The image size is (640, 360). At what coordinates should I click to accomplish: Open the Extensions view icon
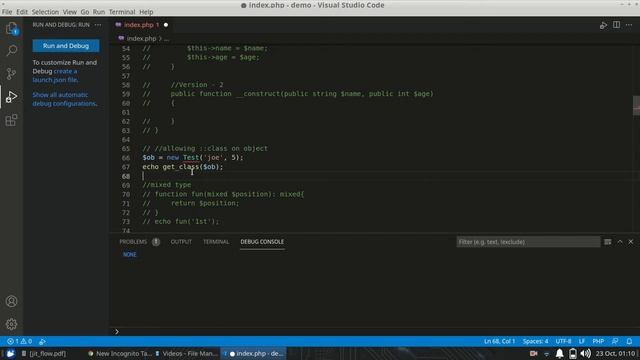[11, 120]
